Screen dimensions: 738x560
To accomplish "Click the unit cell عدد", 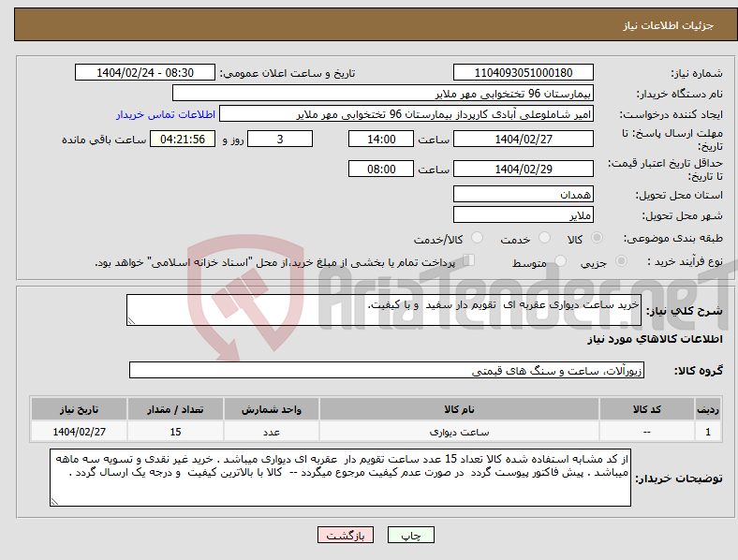I will [272, 432].
